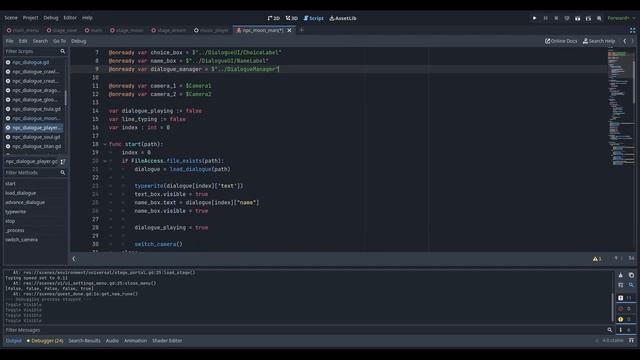Add a new scene tab with plus
Screen dimensions: 640x360
[302, 30]
